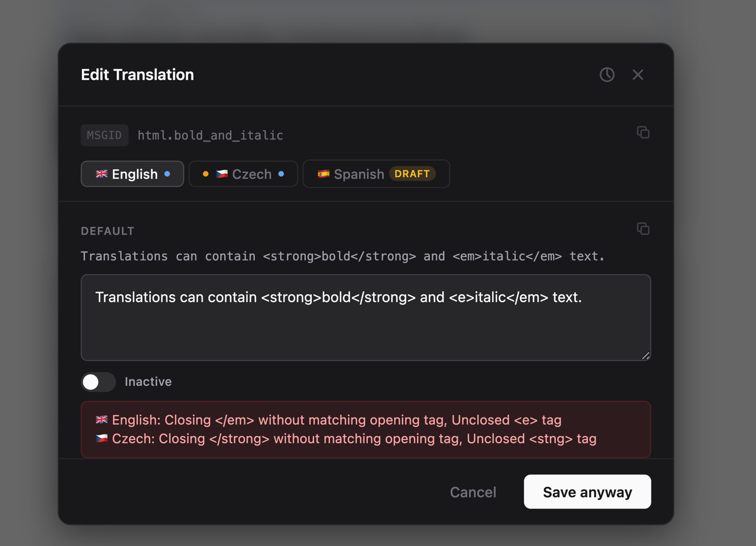This screenshot has width=756, height=546.
Task: Switch to the Spanish draft tab
Action: [376, 174]
